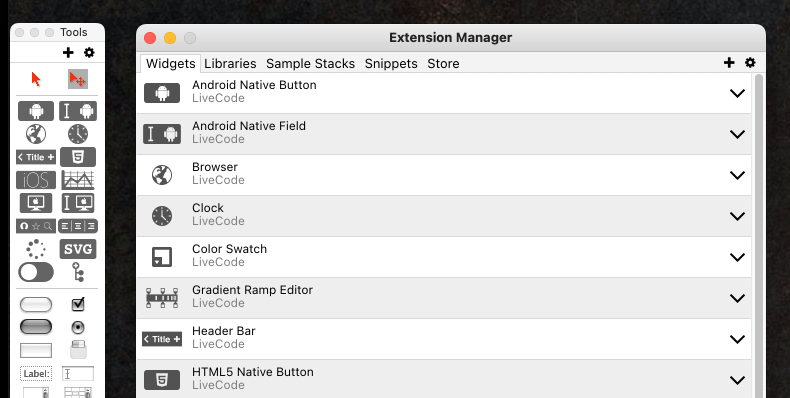Pick the SVG icon widget in Tools
The image size is (790, 398).
tap(78, 249)
